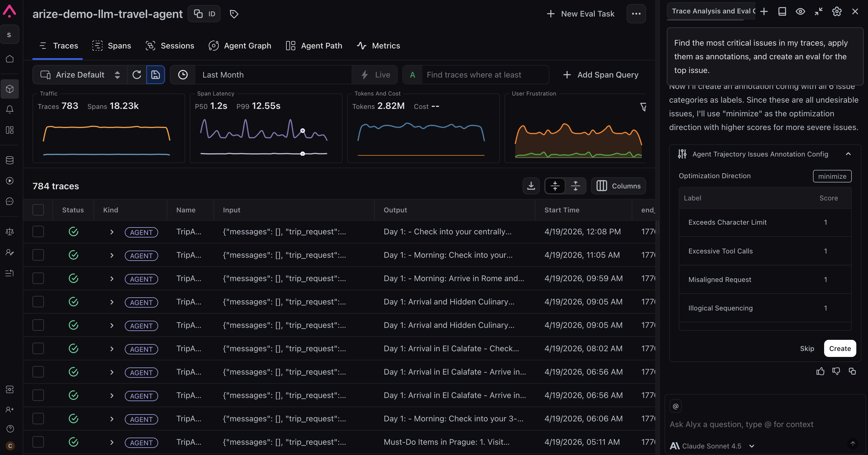
Task: Expand the Prague Must-Do Items trace row
Action: click(x=112, y=442)
